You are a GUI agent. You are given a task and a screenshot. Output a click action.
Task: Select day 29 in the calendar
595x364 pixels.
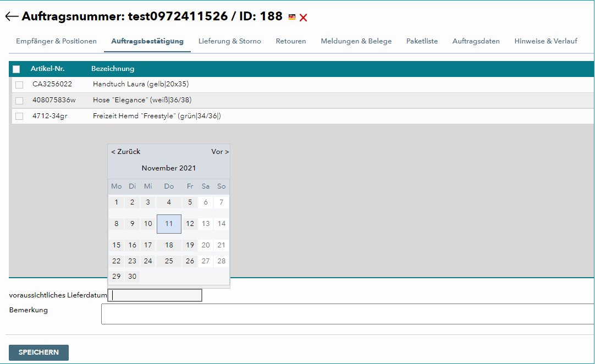pos(117,277)
